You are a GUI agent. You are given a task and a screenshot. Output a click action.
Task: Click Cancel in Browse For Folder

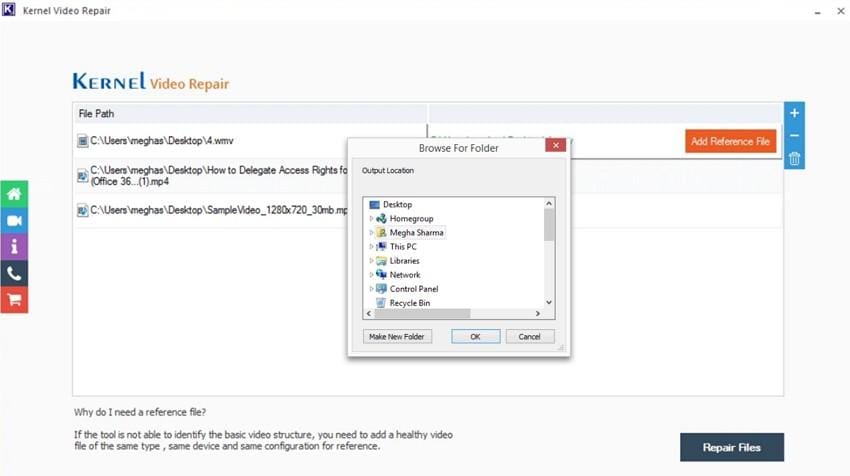(x=530, y=337)
